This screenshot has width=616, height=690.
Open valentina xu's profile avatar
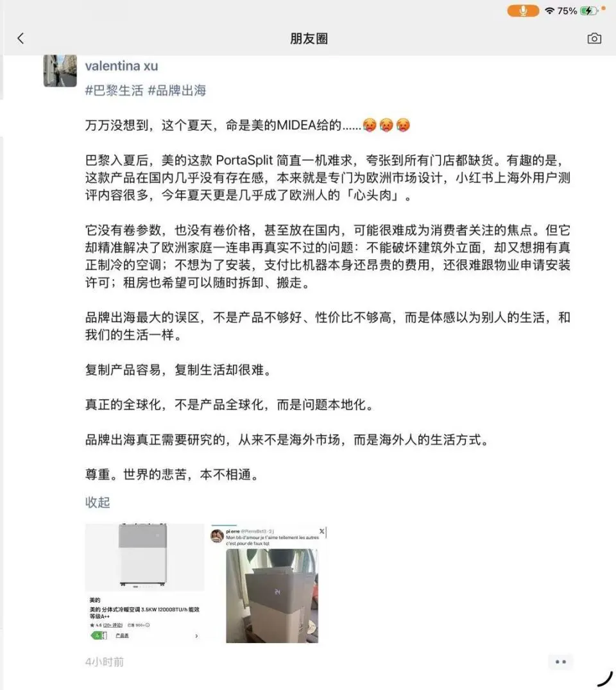(x=60, y=71)
